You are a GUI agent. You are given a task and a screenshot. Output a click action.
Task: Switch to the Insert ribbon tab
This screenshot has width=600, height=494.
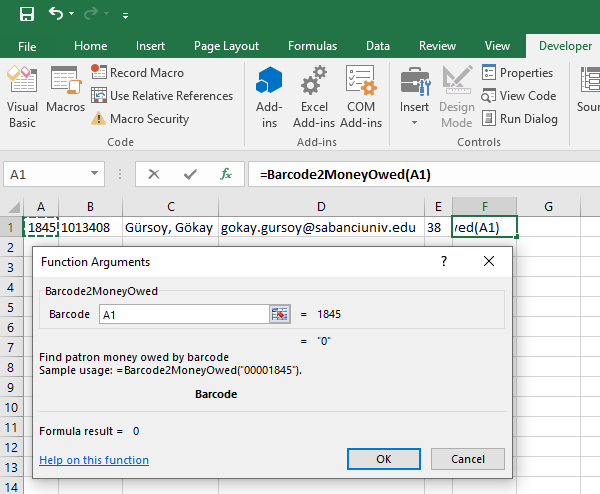coord(150,46)
